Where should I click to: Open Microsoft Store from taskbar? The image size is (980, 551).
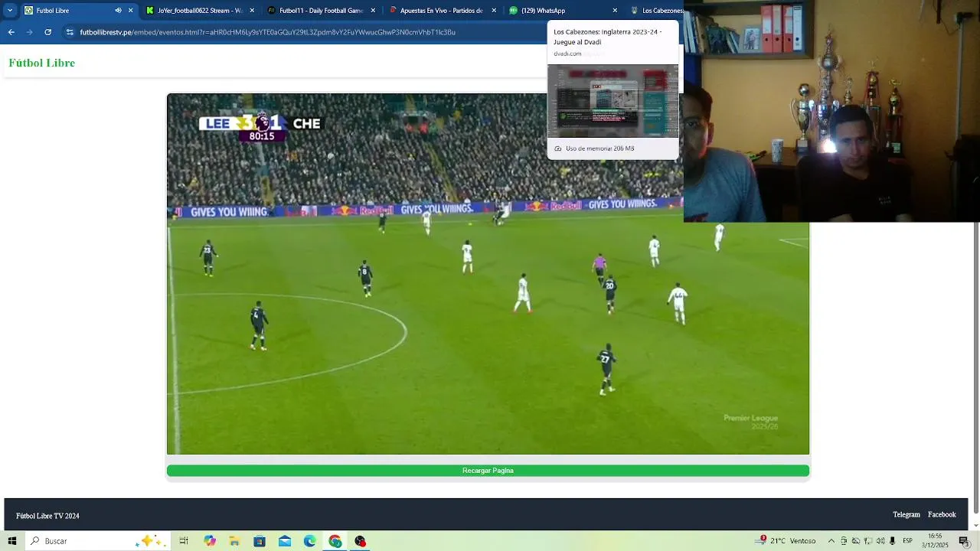tap(260, 541)
